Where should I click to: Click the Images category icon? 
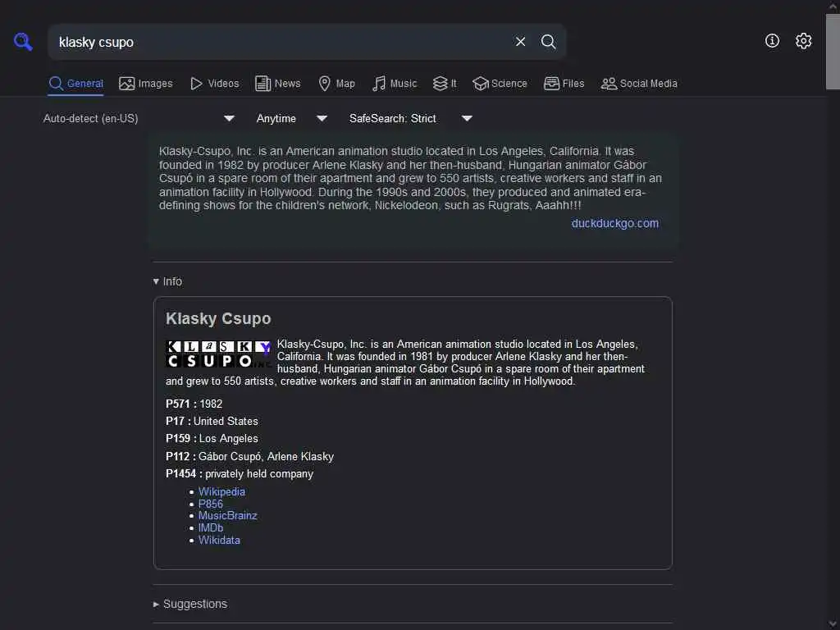coord(127,84)
